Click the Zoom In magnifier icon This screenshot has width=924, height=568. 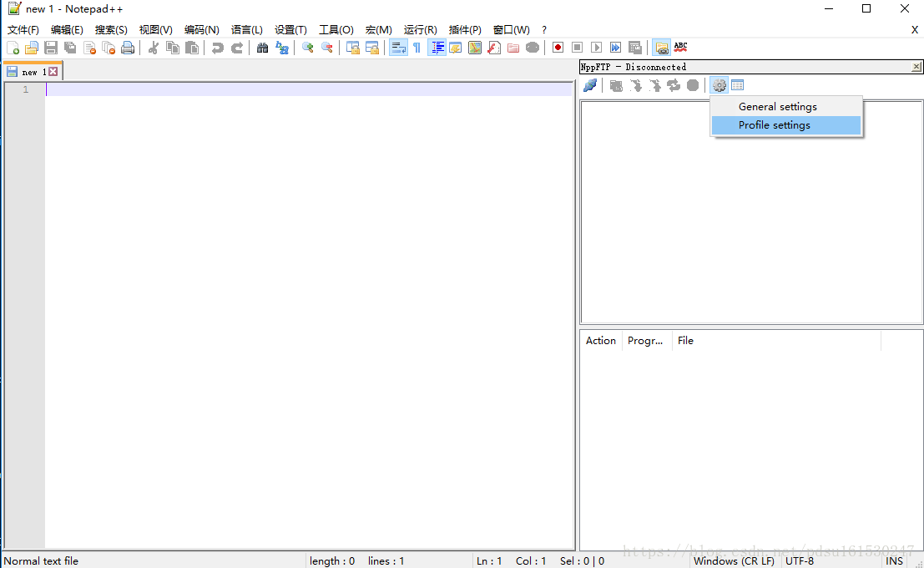308,48
